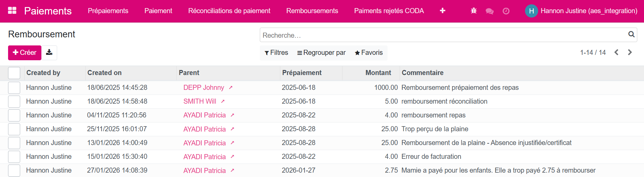Open the DEPP Johnny parent link

click(204, 87)
